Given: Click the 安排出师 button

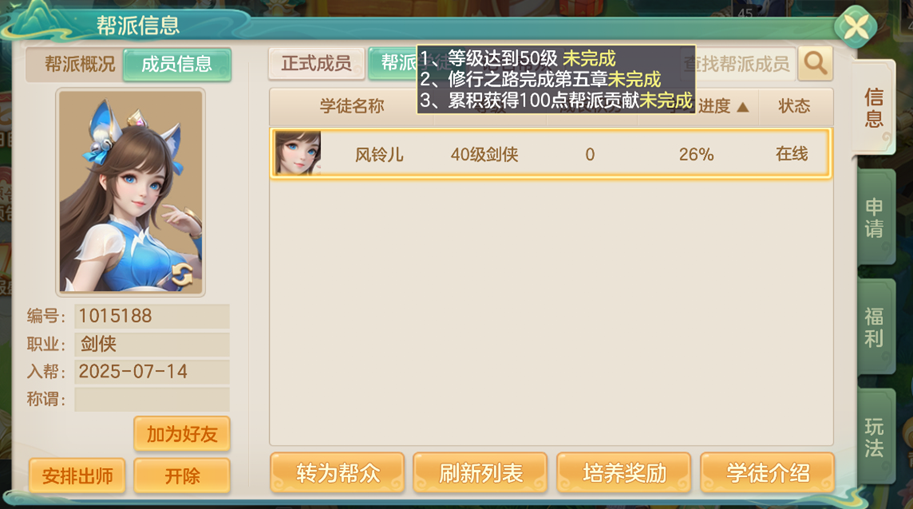Looking at the screenshot, I should 77,476.
